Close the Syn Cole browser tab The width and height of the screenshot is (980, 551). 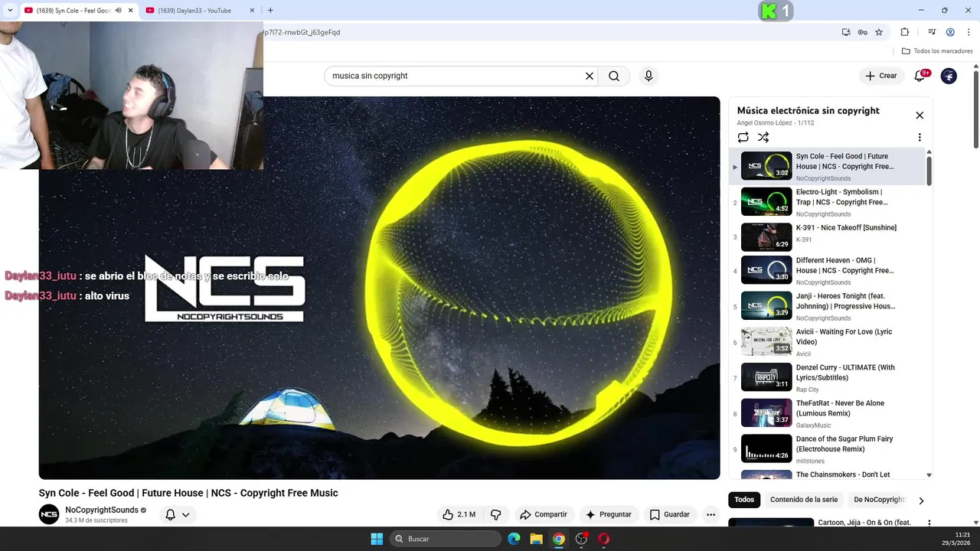pos(130,10)
